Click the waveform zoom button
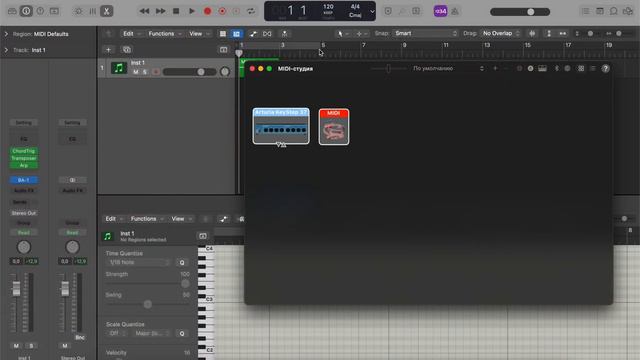The width and height of the screenshot is (640, 360). [532, 33]
